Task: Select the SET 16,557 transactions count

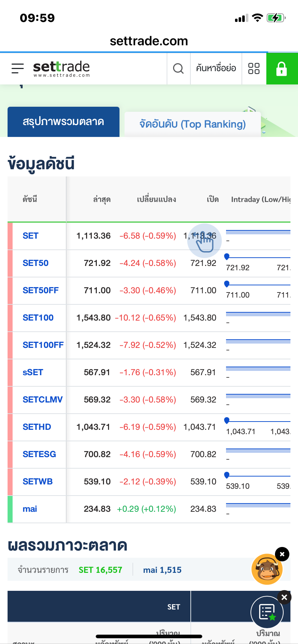Action: tap(100, 570)
